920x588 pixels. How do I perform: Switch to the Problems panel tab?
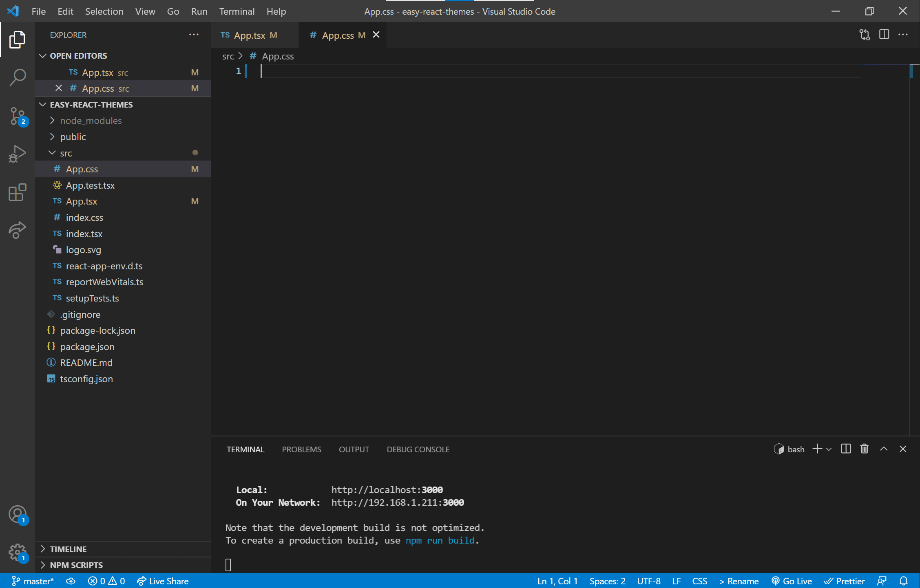coord(301,449)
